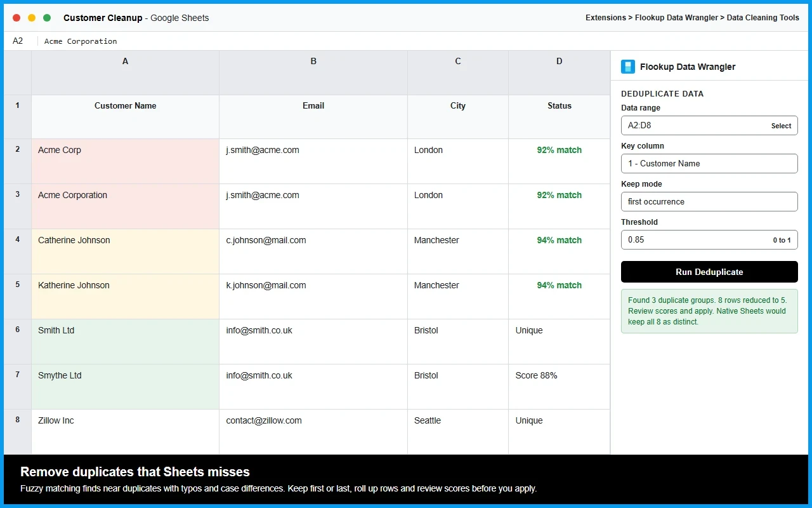Click the Extensions menu path at top right
This screenshot has width=812, height=508.
692,18
